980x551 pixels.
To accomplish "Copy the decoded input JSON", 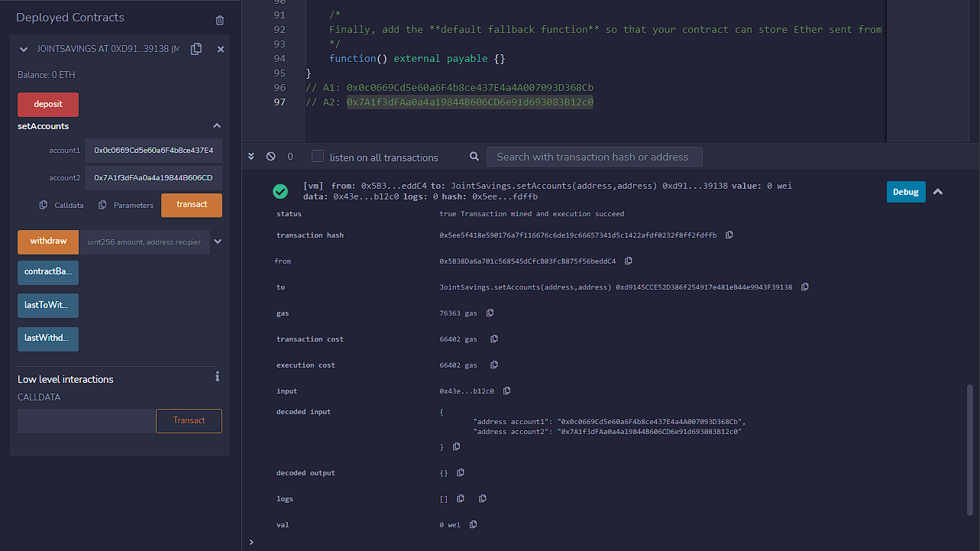I will point(456,446).
